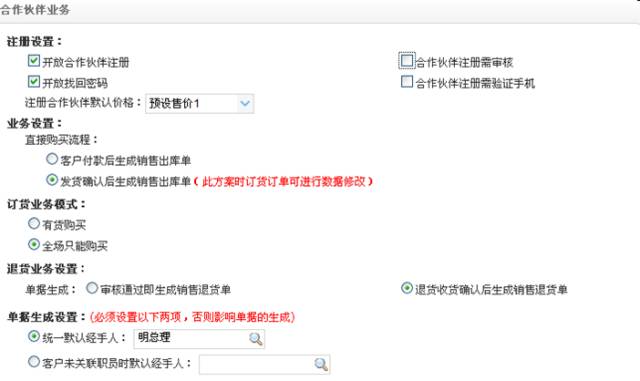Click the 开放合作伙伴注册 label text
The width and height of the screenshot is (640, 381).
click(86, 62)
